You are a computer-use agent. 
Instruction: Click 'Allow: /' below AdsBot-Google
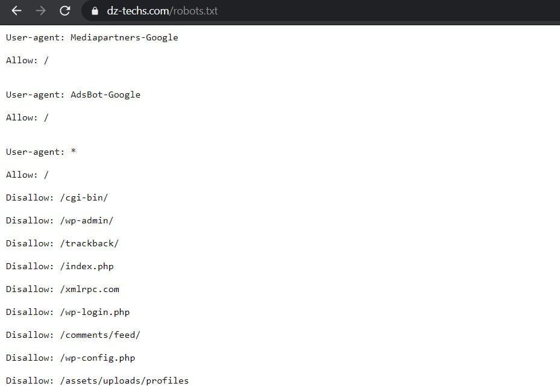point(27,117)
